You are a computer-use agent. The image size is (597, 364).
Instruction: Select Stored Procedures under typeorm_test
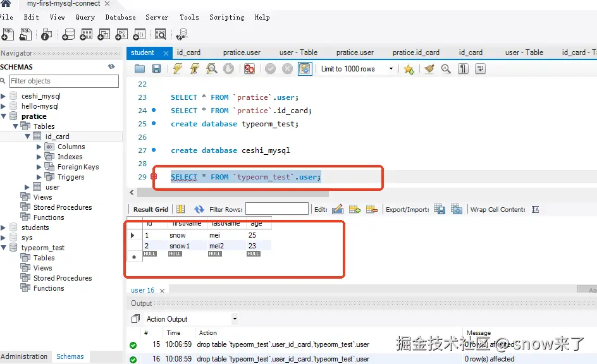coord(63,278)
